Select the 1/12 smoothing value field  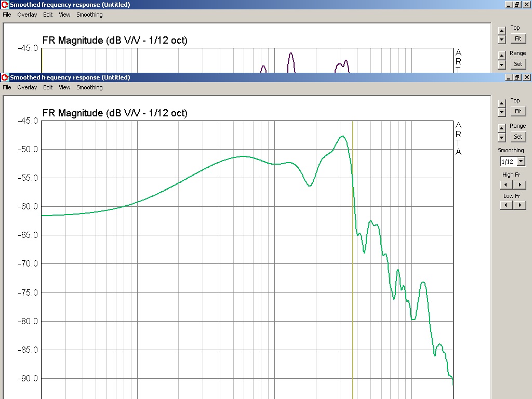click(508, 162)
